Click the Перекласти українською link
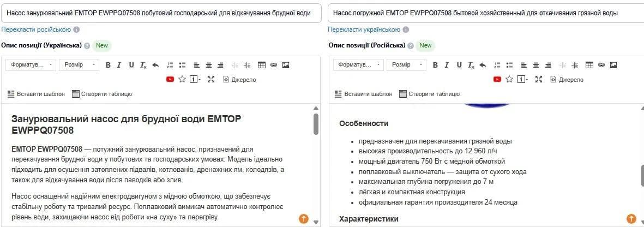The image size is (644, 227). 364,29
